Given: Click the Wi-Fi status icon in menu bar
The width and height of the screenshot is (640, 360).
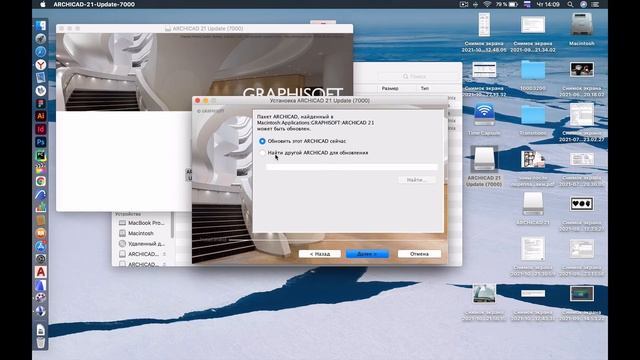Looking at the screenshot, I should pos(487,4).
